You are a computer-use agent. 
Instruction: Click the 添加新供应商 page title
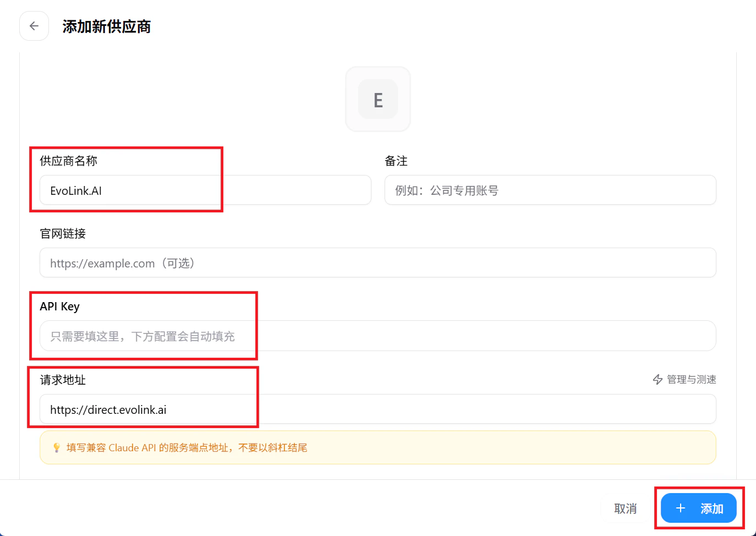coord(107,26)
